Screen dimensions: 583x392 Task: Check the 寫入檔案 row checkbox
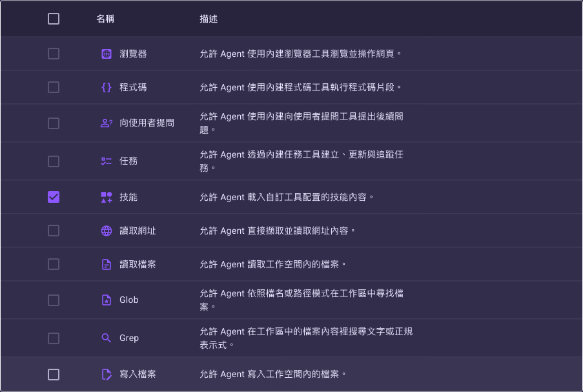(x=54, y=375)
